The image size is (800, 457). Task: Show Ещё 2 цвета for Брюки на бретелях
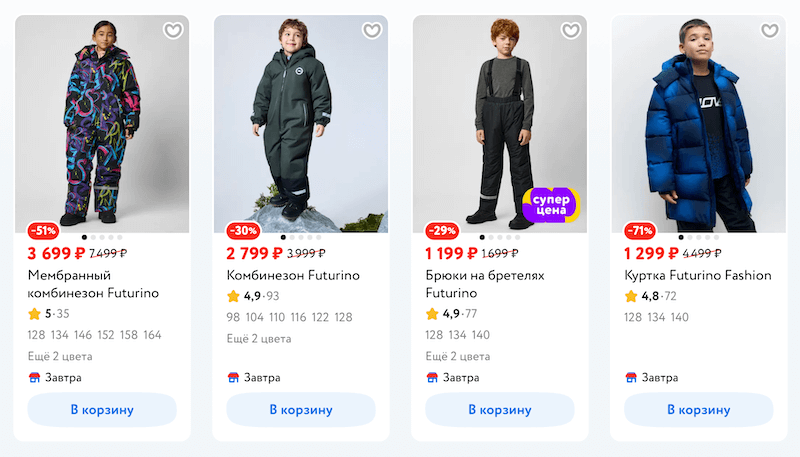coord(458,357)
